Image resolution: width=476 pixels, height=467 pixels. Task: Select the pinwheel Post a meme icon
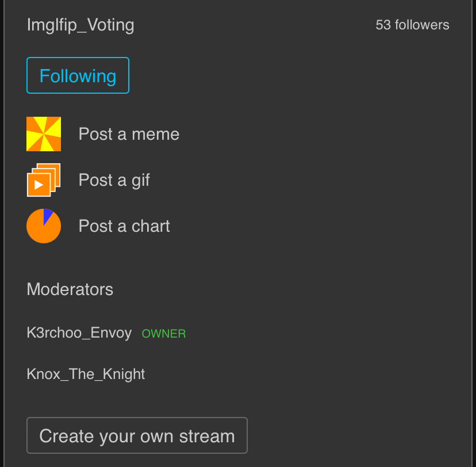[44, 133]
